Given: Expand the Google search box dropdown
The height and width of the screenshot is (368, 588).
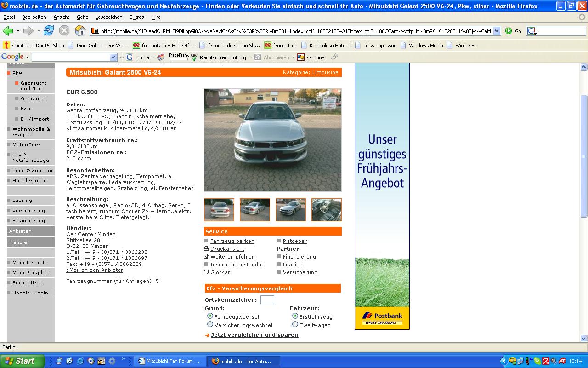Looking at the screenshot, I should 113,57.
